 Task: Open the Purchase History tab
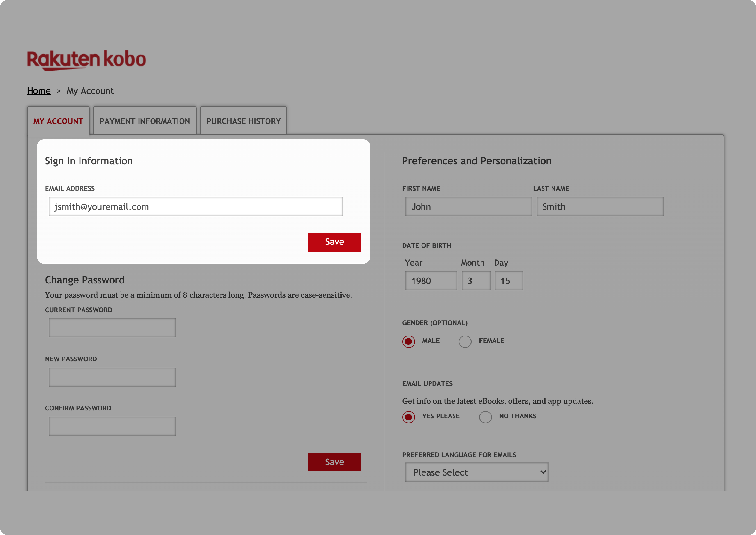pyautogui.click(x=243, y=121)
